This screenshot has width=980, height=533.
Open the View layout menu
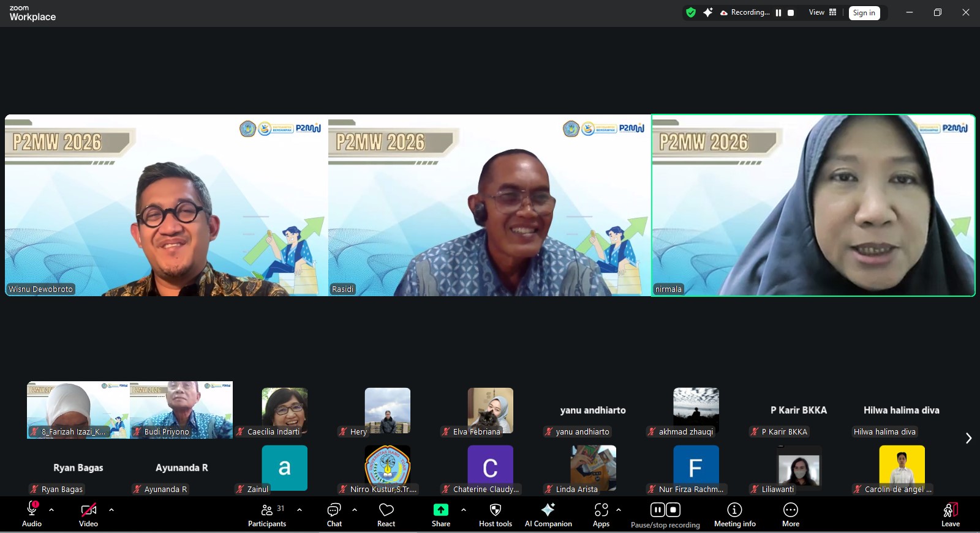822,12
